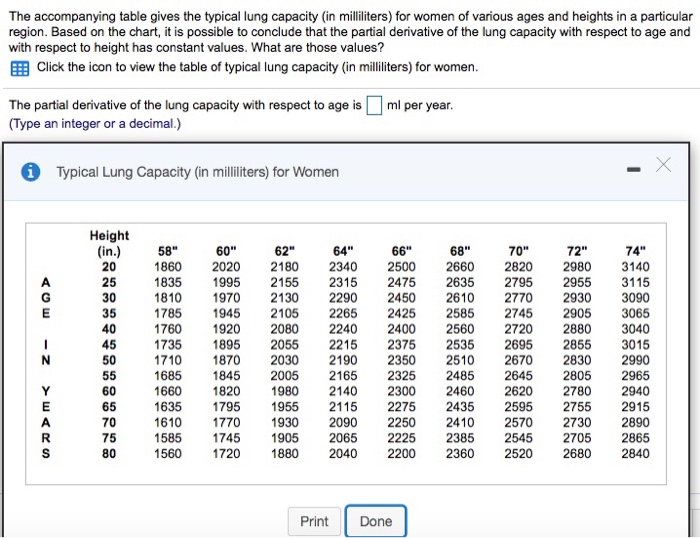Click the cell value 1560
700x538 pixels.
tap(168, 454)
